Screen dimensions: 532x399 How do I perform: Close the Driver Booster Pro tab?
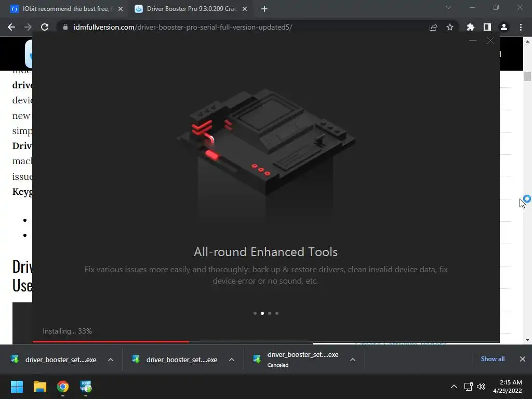pyautogui.click(x=245, y=9)
